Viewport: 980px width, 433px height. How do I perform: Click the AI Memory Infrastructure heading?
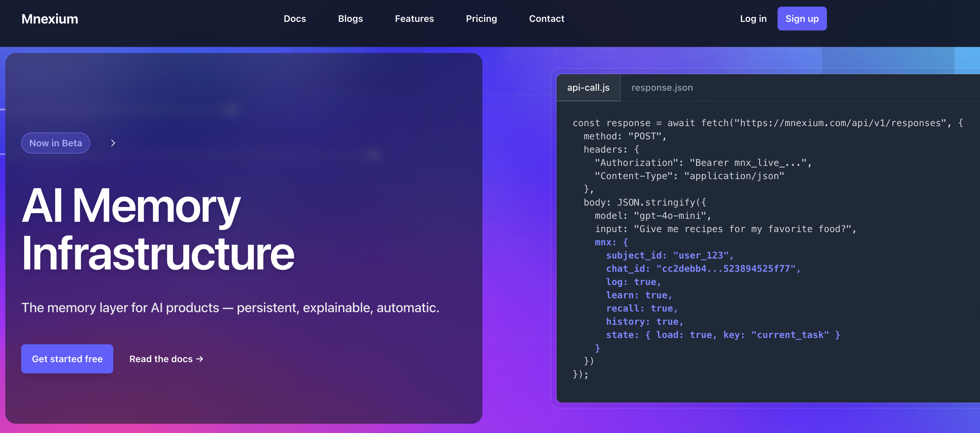[x=158, y=228]
